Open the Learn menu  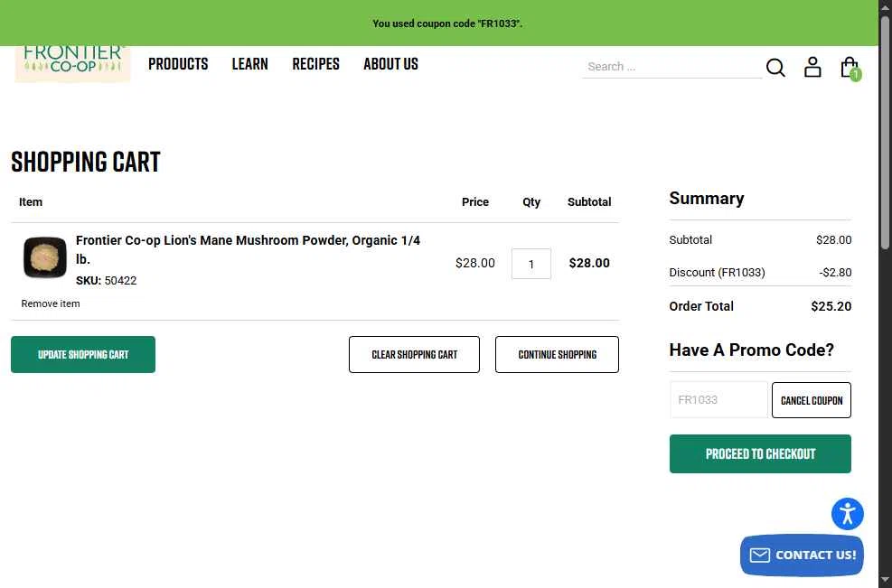point(249,64)
